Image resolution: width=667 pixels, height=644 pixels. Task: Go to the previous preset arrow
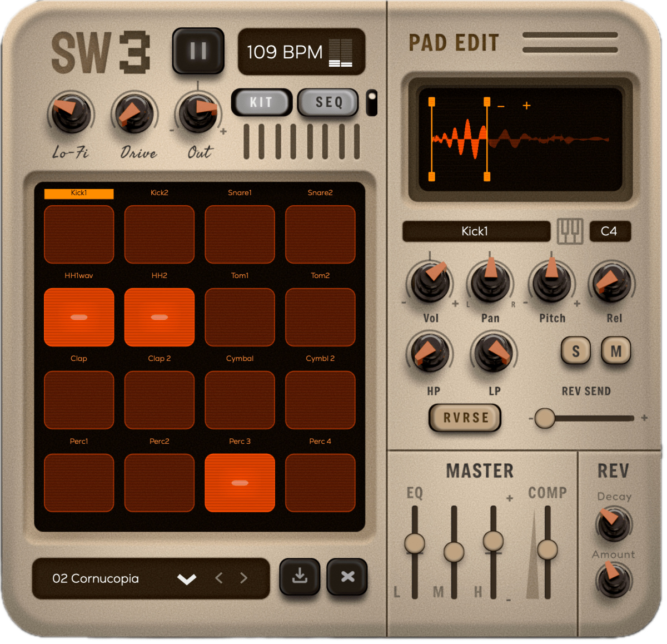click(x=219, y=578)
